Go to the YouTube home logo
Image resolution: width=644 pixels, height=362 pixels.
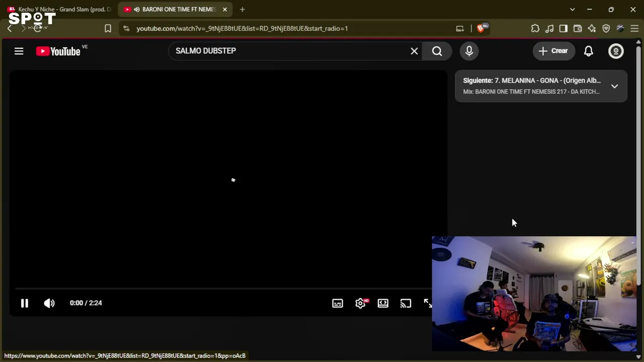click(58, 51)
